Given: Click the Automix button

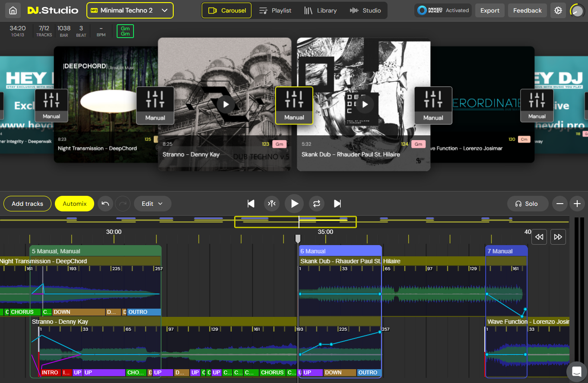Looking at the screenshot, I should 74,204.
